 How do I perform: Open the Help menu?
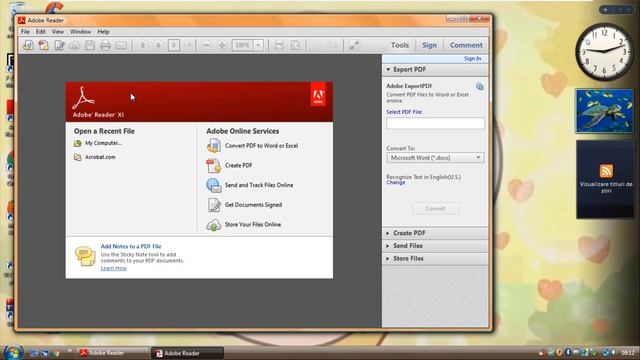tap(103, 31)
